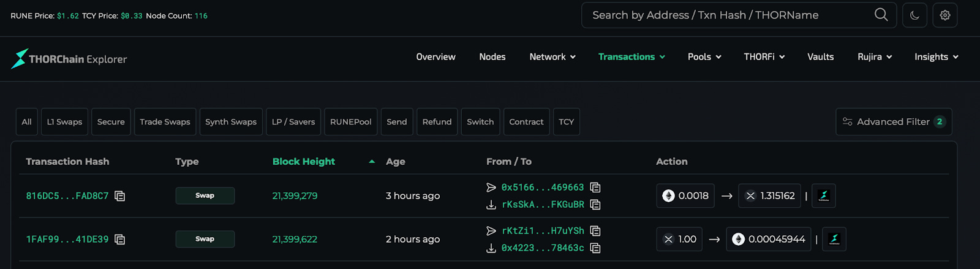Click sort arrow next to Block Height
Viewport: 980px width, 269px height.
click(372, 162)
